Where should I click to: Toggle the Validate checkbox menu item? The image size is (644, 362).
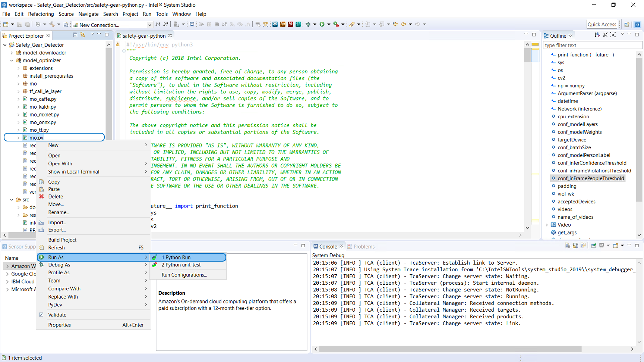tap(41, 315)
